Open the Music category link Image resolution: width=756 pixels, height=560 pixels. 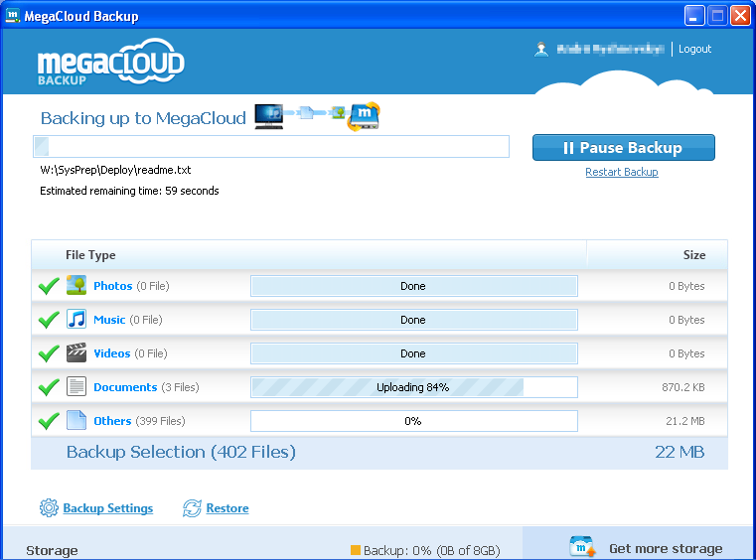109,320
